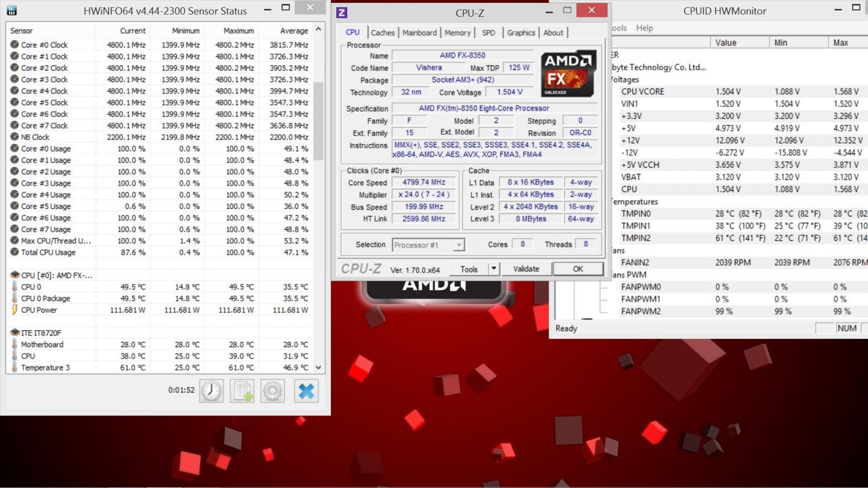Click the HWiNFO64 scrollbar up arrow
Viewport: 868px width, 488px height.
pos(318,30)
